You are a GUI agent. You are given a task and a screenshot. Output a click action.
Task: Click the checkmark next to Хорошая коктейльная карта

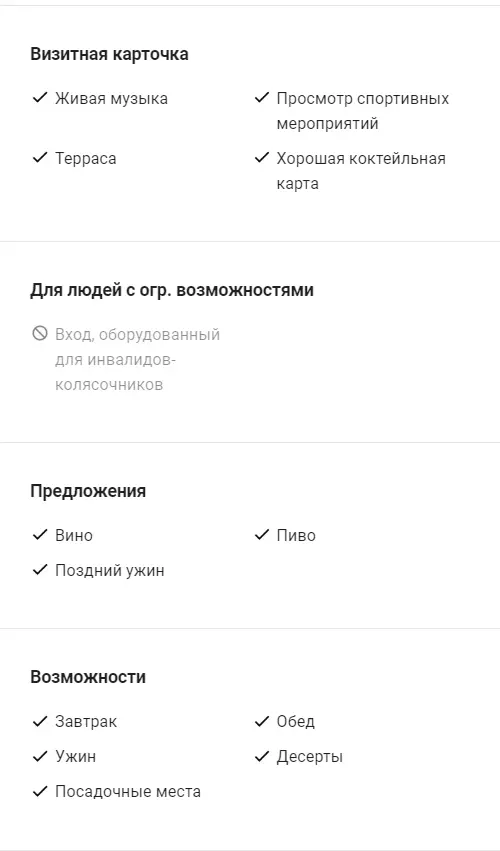click(262, 158)
